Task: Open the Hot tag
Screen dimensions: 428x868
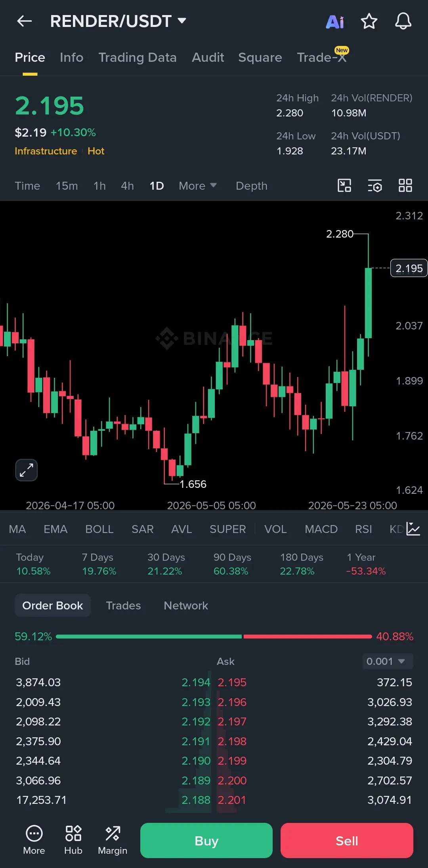Action: coord(96,151)
